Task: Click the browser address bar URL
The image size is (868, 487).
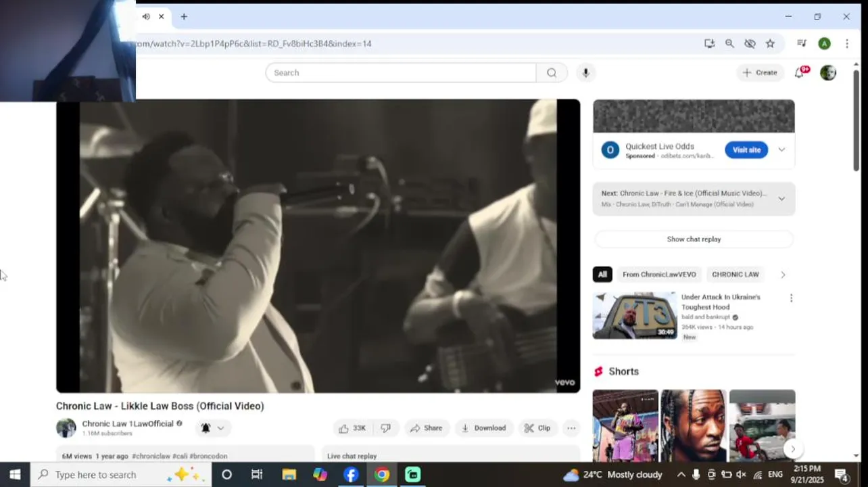Action: click(x=253, y=43)
